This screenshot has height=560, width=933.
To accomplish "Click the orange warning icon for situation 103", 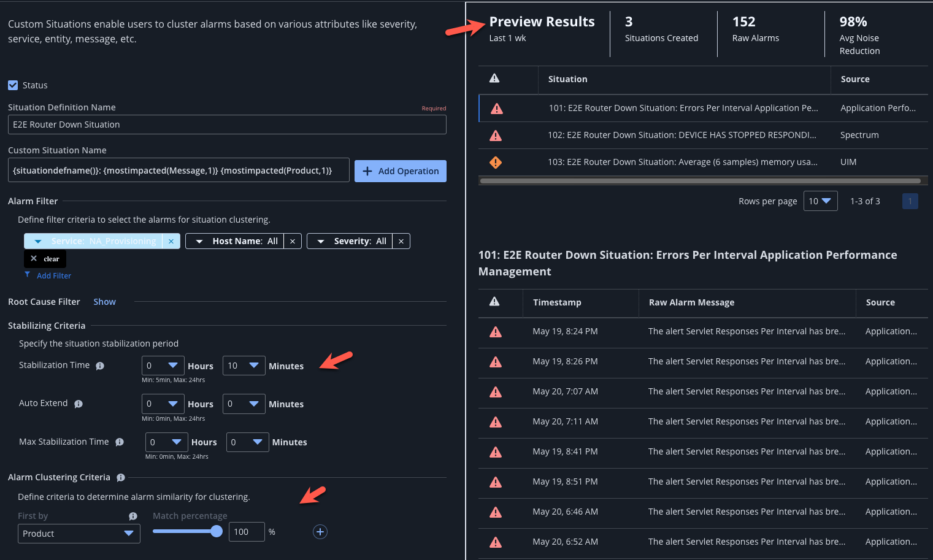I will (496, 162).
